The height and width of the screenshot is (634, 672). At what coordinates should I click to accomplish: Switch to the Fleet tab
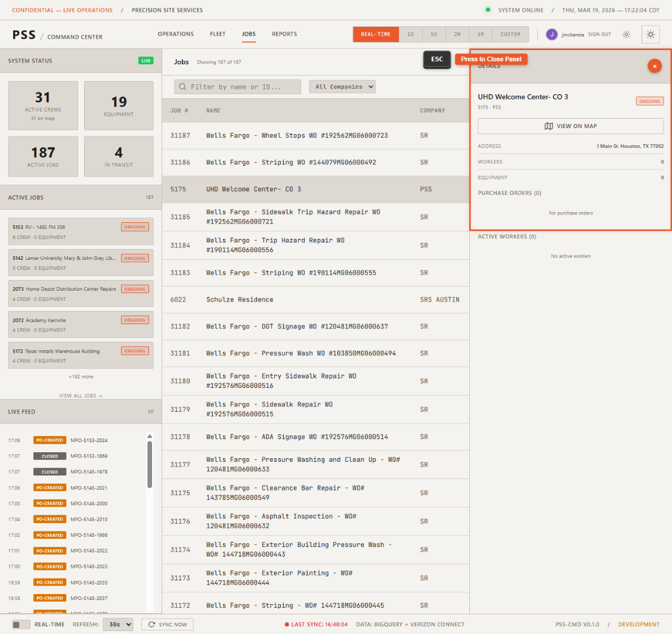point(218,34)
